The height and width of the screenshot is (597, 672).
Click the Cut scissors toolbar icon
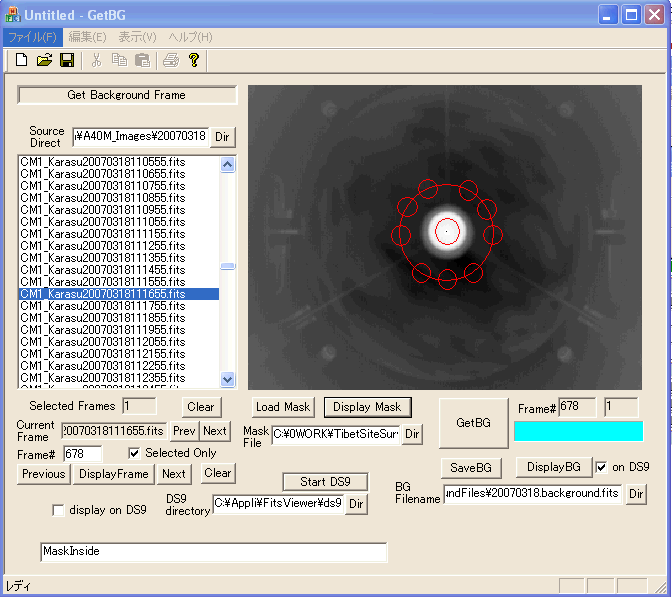click(97, 60)
